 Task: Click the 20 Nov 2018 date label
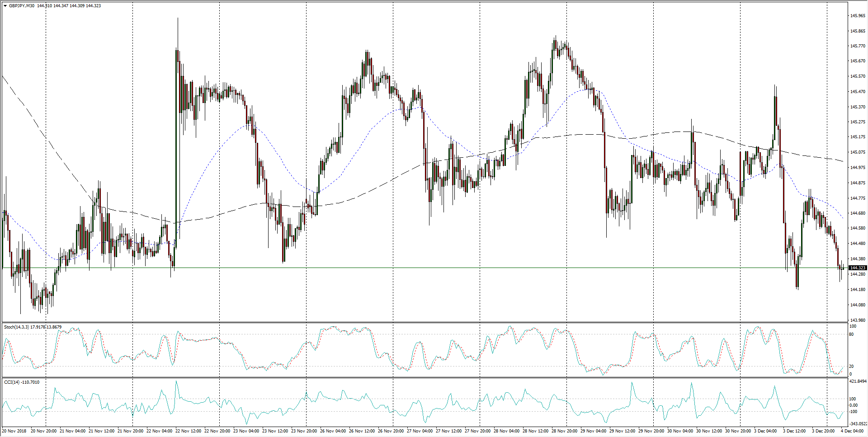click(15, 431)
